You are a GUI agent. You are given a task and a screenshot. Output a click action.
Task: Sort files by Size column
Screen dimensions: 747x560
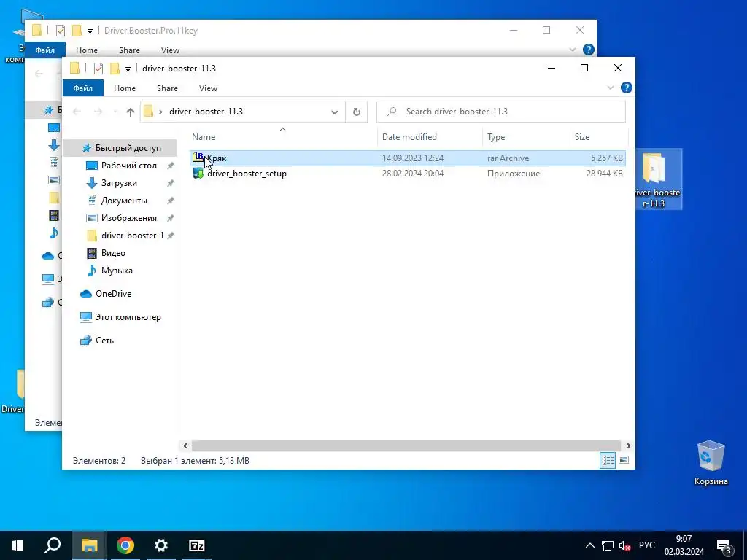pyautogui.click(x=581, y=137)
